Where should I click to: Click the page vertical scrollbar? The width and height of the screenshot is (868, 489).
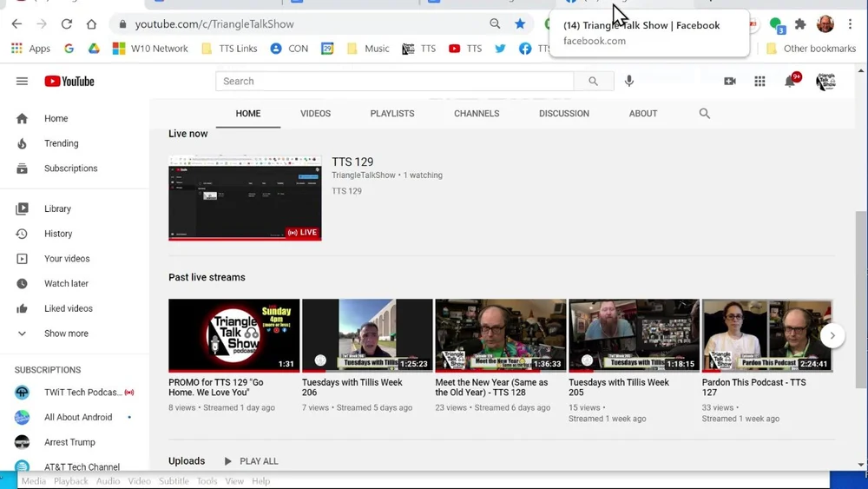point(861,299)
